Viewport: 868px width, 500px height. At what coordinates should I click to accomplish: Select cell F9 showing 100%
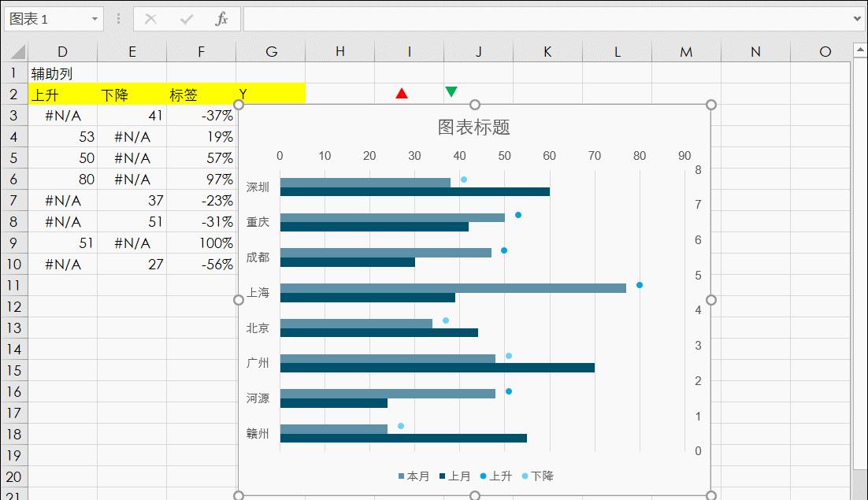(202, 243)
